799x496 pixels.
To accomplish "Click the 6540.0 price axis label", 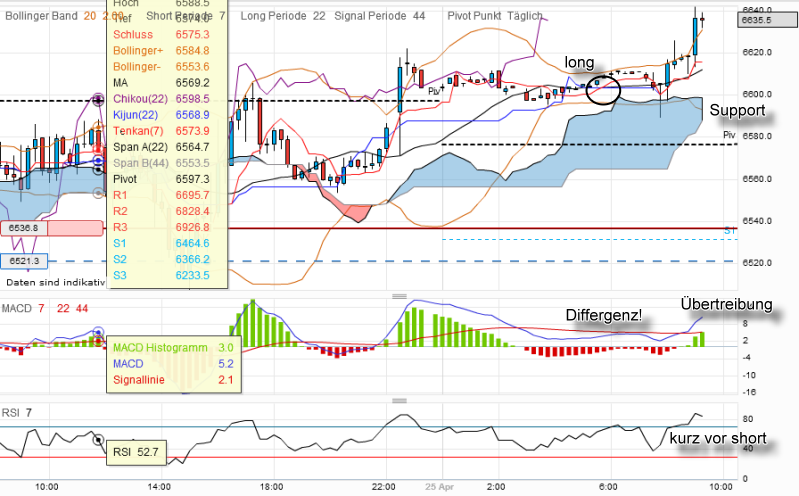I will pyautogui.click(x=757, y=221).
